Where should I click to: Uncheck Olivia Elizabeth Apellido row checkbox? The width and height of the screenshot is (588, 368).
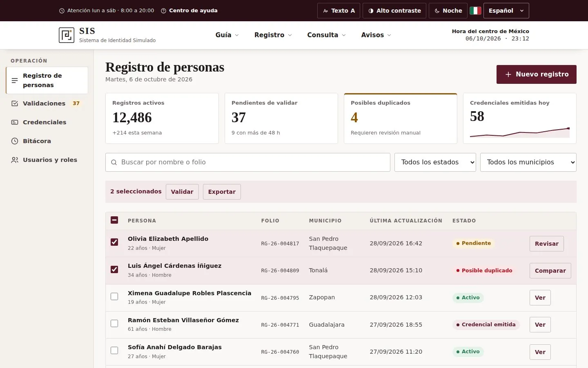114,242
